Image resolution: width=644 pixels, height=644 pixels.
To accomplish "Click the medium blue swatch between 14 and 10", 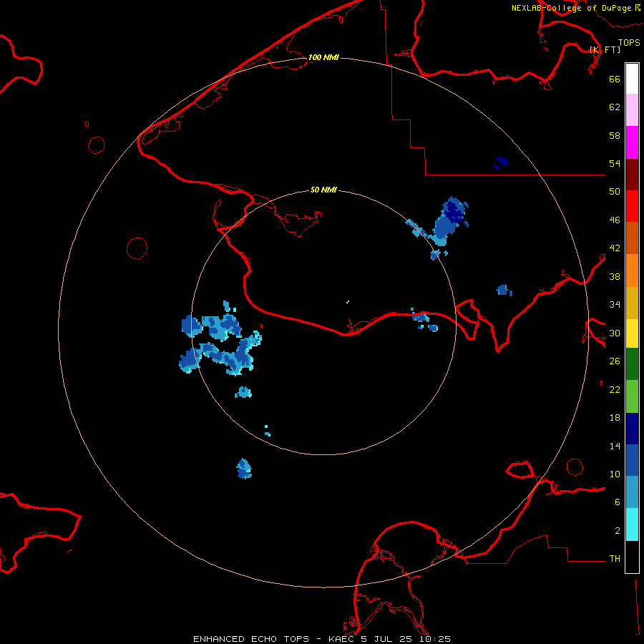I will (x=632, y=460).
